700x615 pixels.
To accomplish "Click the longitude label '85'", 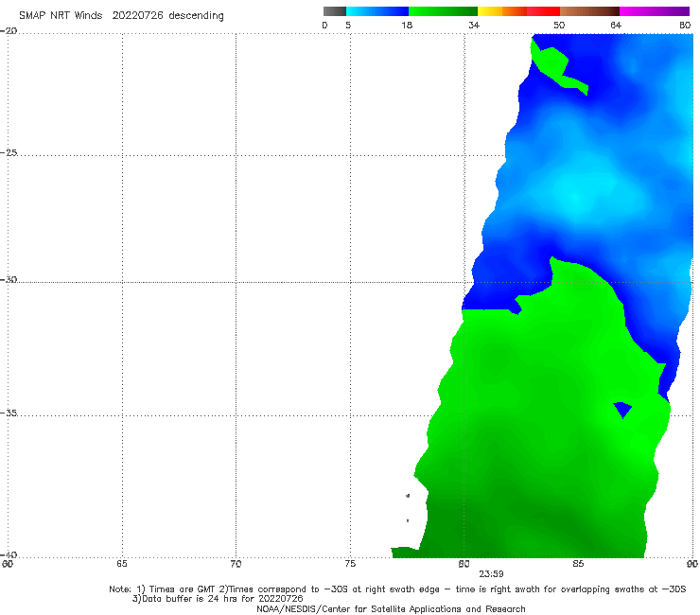I will (578, 564).
